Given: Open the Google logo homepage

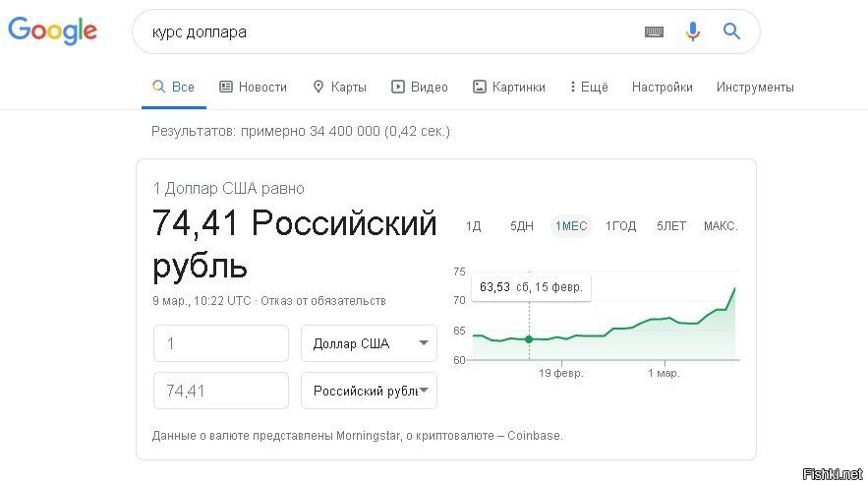Looking at the screenshot, I should 52,30.
